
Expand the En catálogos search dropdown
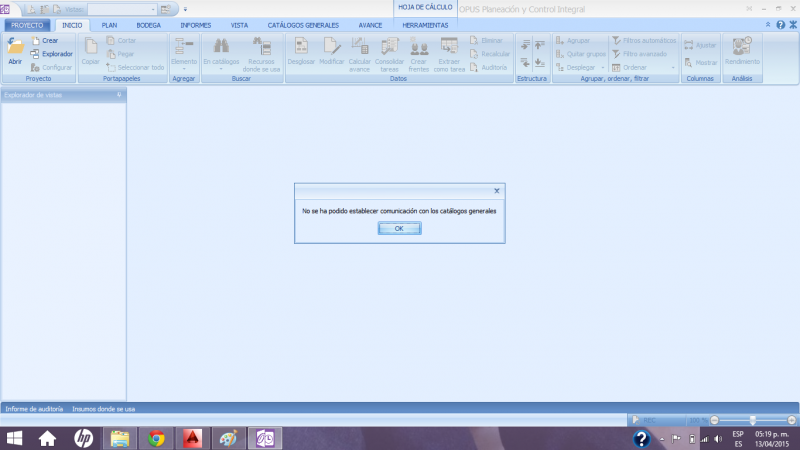tap(221, 68)
